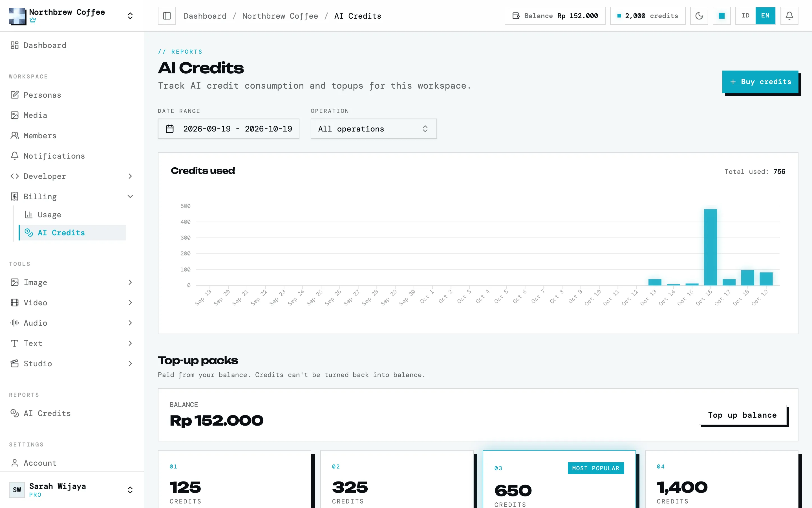Click the crown icon under workspace name
812x508 pixels.
(32, 21)
